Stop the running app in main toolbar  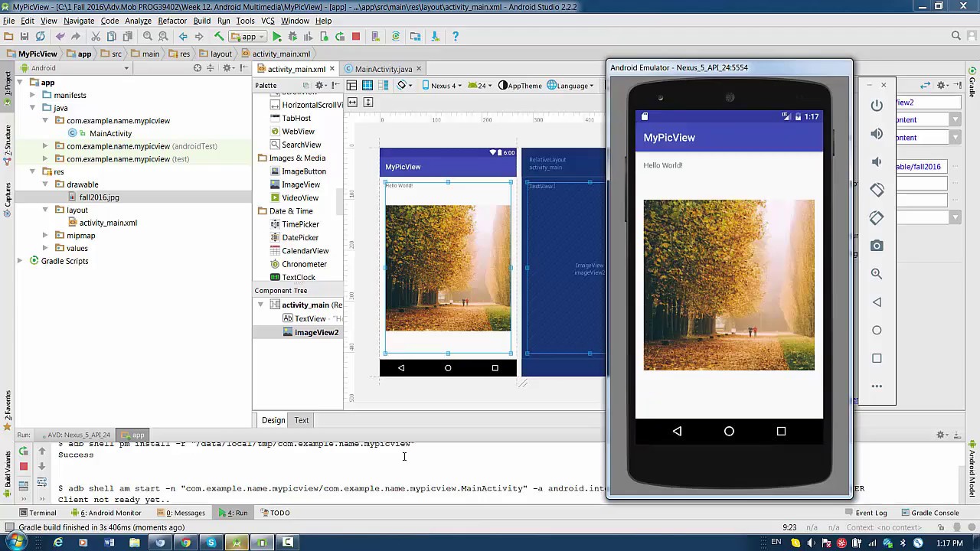(x=356, y=37)
